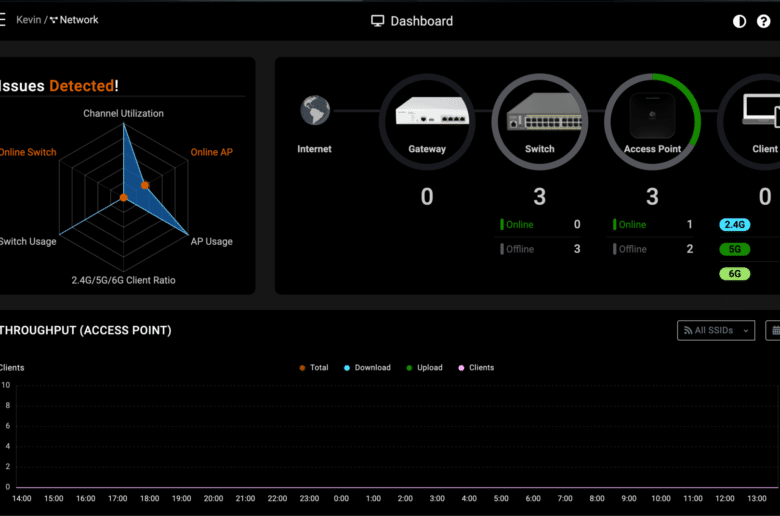Click the 6G client badge
Image resolution: width=780 pixels, height=516 pixels.
point(735,274)
